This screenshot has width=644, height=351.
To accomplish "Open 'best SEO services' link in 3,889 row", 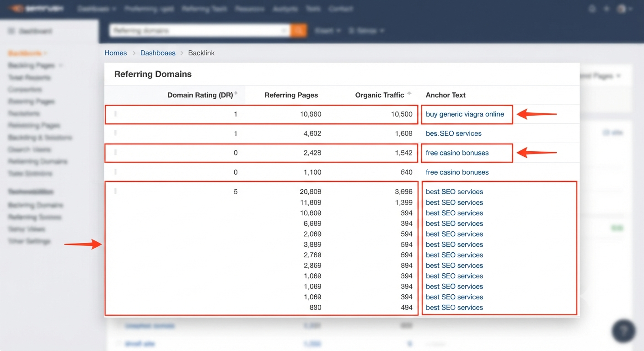I will [x=454, y=245].
